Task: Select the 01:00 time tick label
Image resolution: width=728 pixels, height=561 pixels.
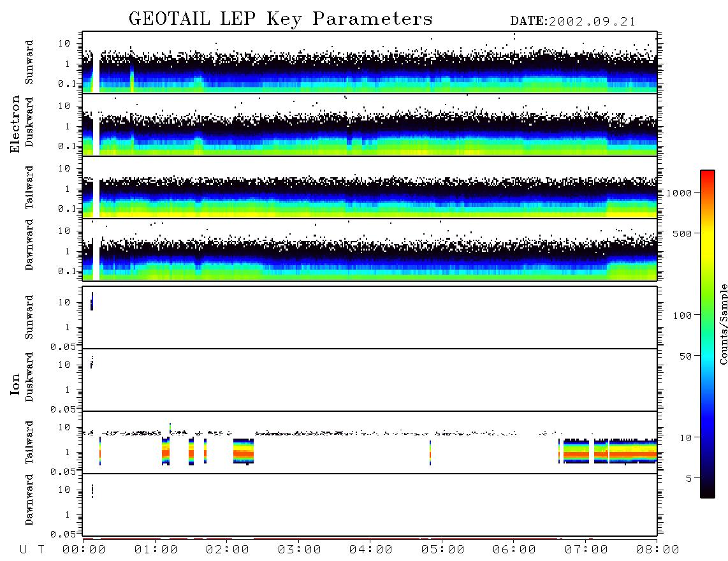Action: pyautogui.click(x=156, y=550)
